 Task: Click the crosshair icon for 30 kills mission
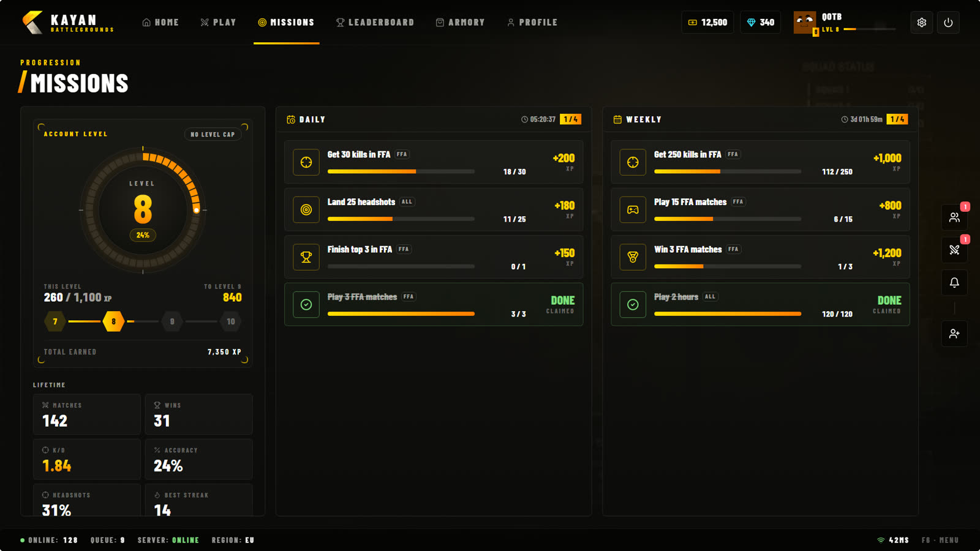(x=306, y=162)
